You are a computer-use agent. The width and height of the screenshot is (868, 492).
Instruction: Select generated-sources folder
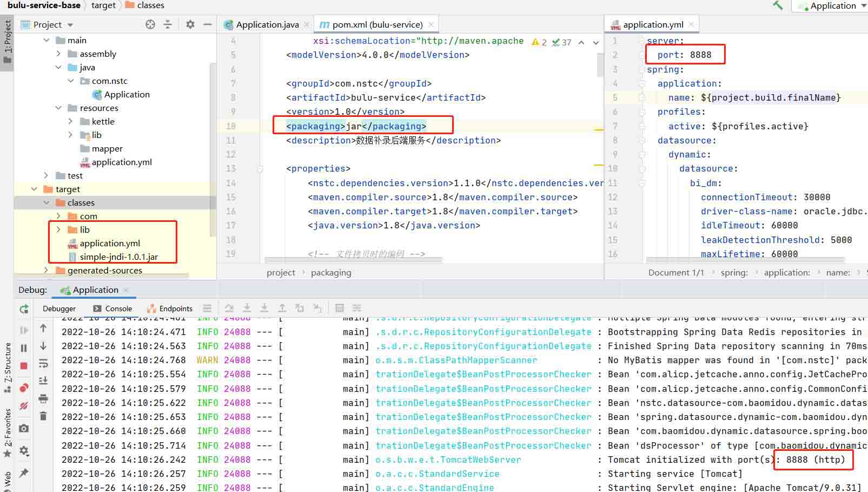point(99,270)
